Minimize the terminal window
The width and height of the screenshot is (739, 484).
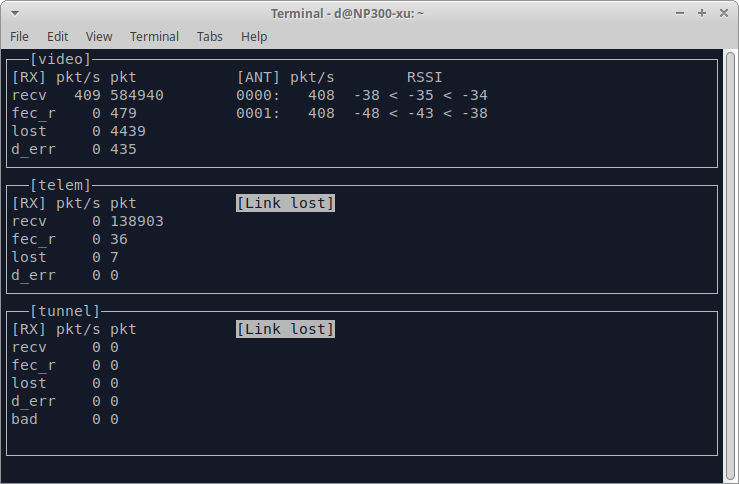(x=680, y=13)
